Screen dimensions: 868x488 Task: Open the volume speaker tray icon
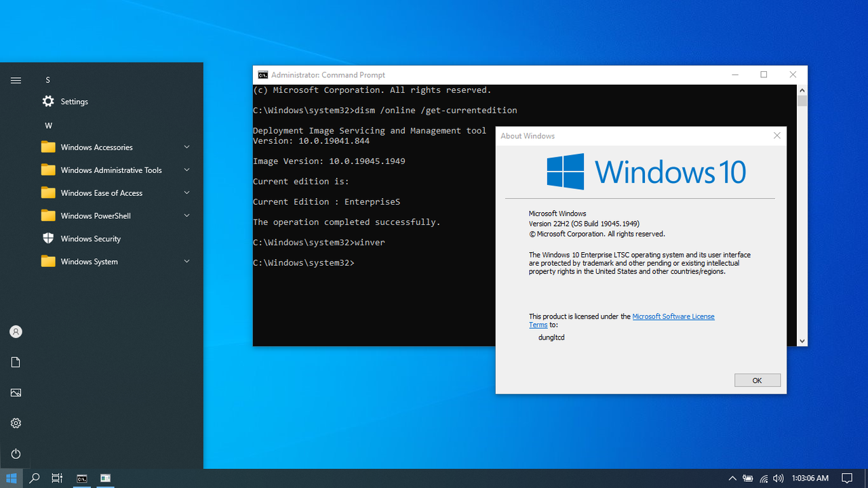778,479
